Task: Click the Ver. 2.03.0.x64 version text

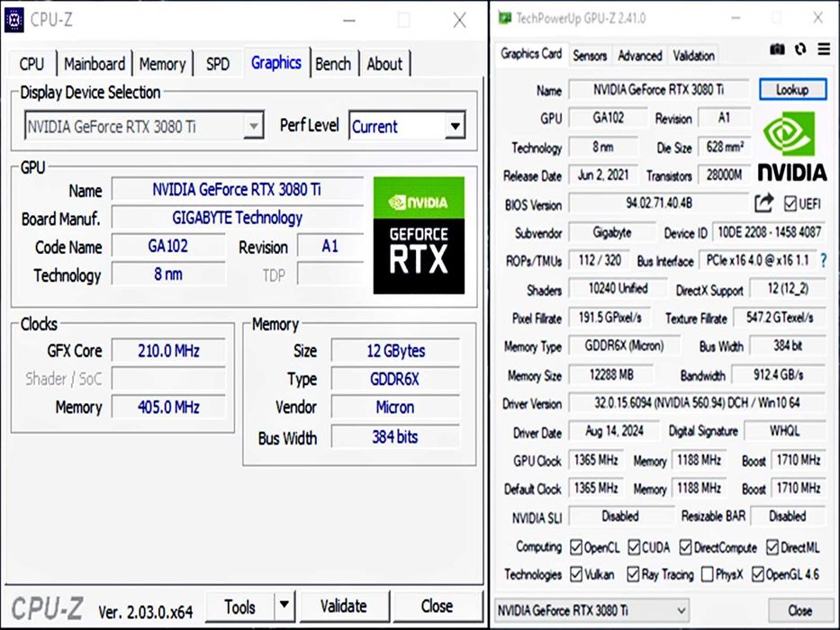Action: 145,611
